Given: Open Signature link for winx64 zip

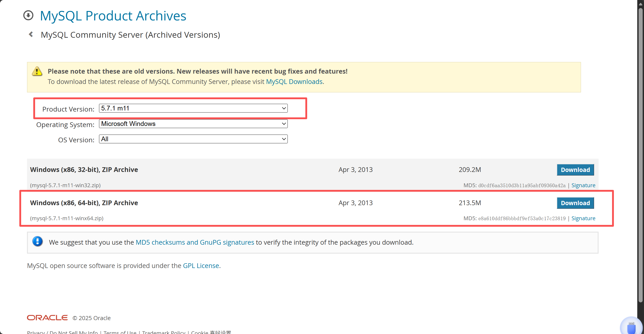Looking at the screenshot, I should pyautogui.click(x=583, y=218).
